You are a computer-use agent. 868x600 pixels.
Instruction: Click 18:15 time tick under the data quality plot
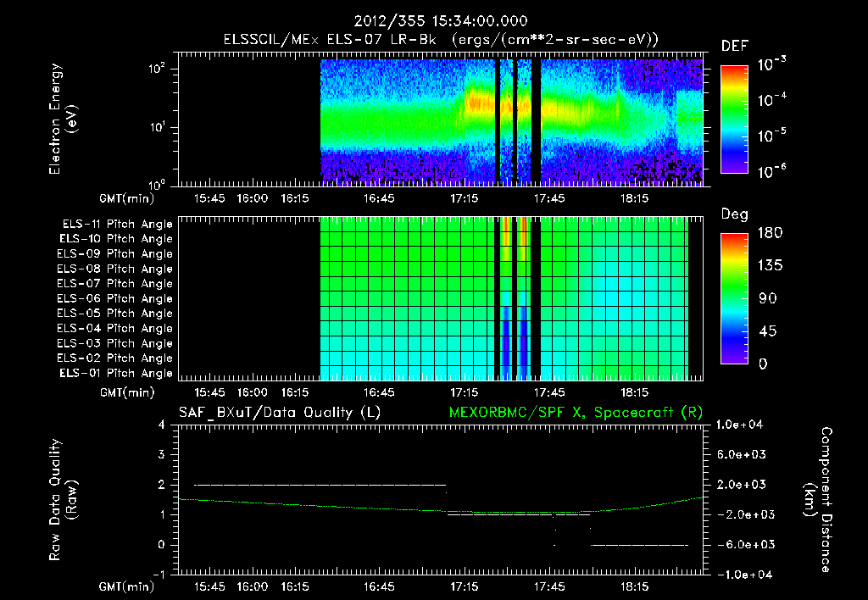pyautogui.click(x=634, y=586)
